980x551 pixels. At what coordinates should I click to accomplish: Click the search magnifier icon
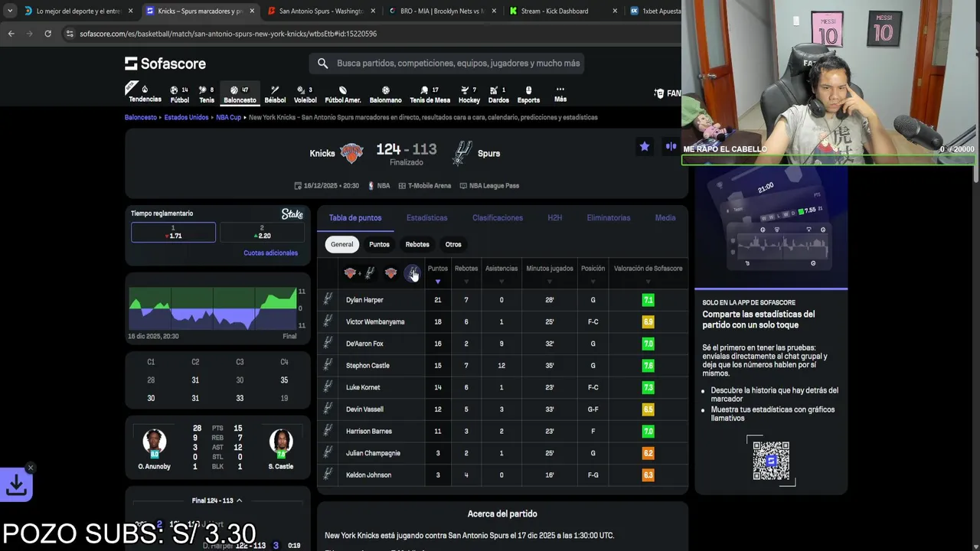[x=322, y=64]
